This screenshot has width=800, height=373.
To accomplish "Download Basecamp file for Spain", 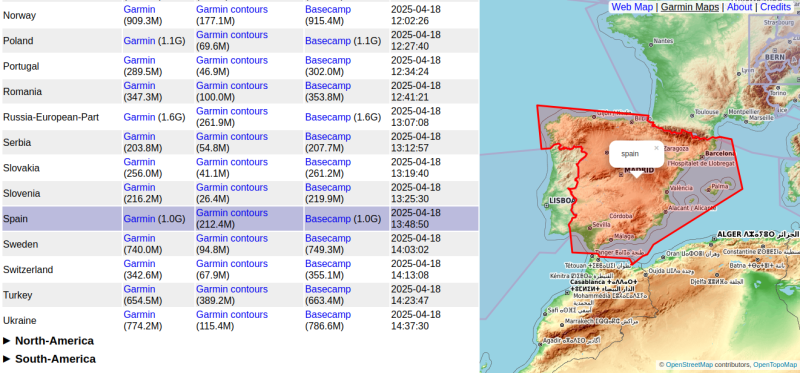I will click(328, 219).
